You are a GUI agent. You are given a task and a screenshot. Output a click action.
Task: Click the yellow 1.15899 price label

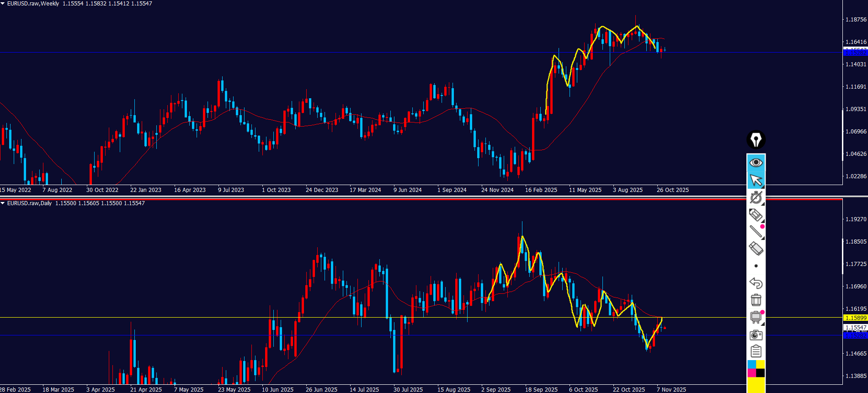pos(855,318)
